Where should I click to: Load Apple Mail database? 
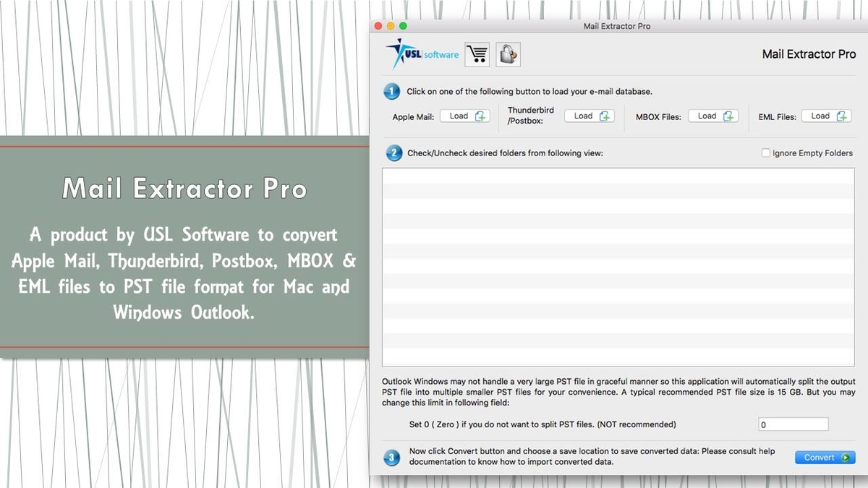point(466,116)
